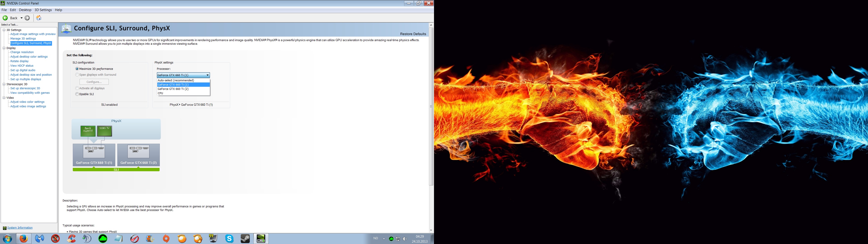868x244 pixels.
Task: Select GeForce GTX 660 Ti (1) card diagram
Action: coord(94,155)
